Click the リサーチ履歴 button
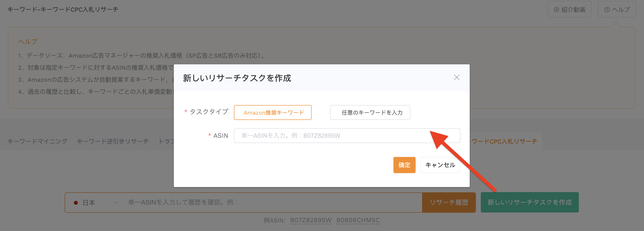Screen dimensions: 644x231 (449, 203)
